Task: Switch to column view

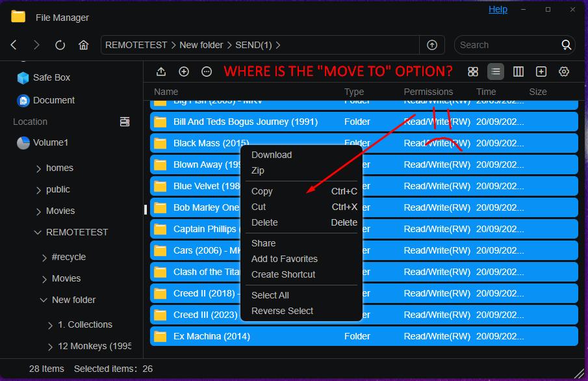Action: coord(518,72)
